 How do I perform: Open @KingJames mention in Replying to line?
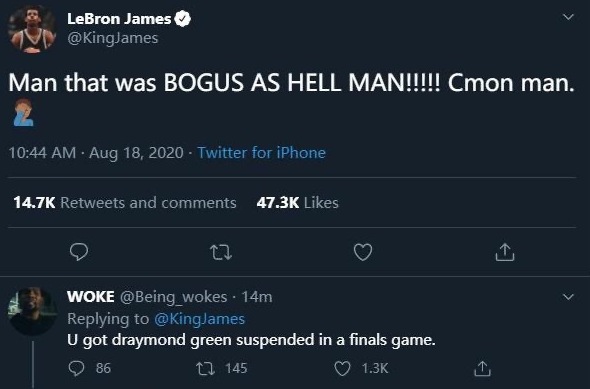(x=199, y=319)
